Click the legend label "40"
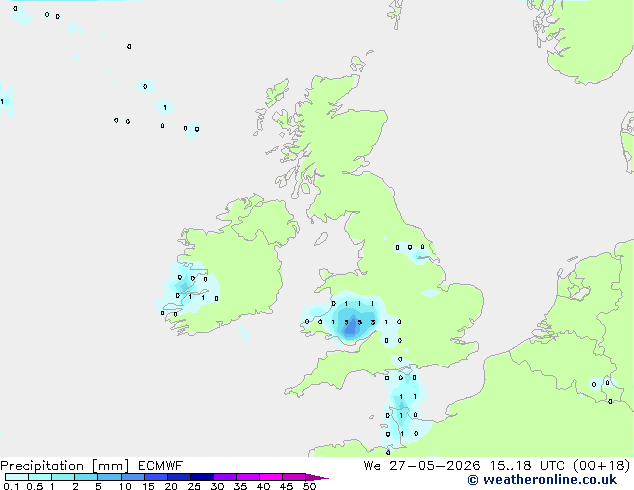 point(263,486)
